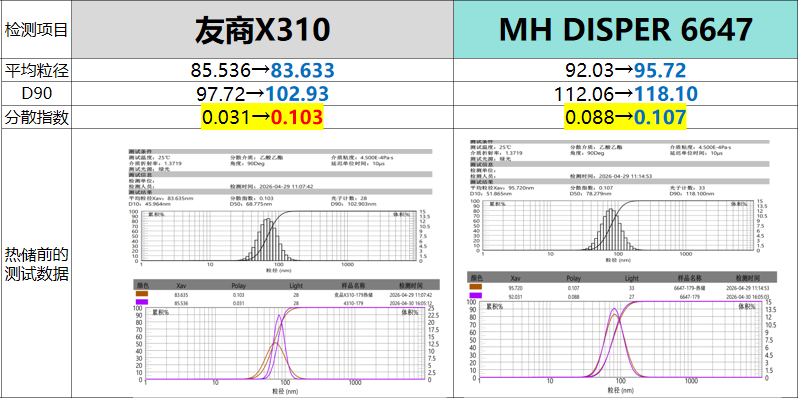Click the Xav header in X310 legend
This screenshot has height=399, width=799.
point(181,285)
